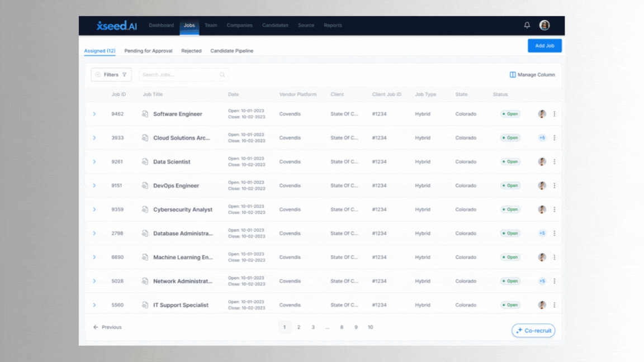This screenshot has height=362, width=644.
Task: Click the profile avatar in the top bar
Action: pyautogui.click(x=544, y=25)
